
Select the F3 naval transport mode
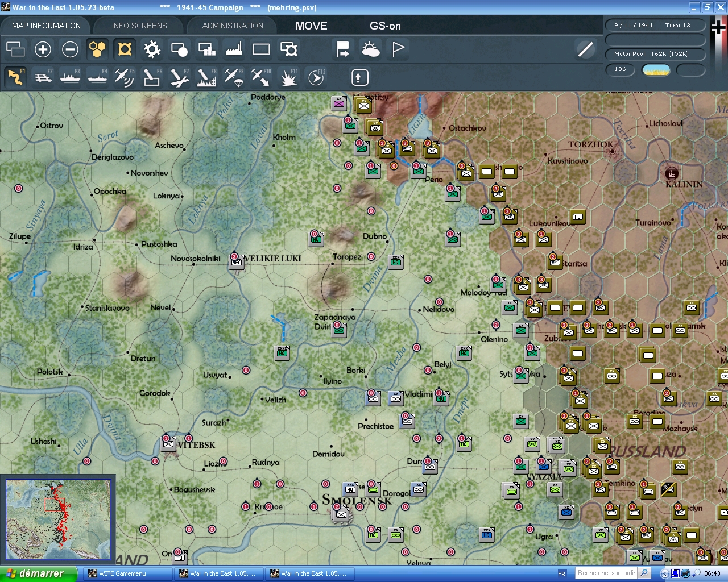[70, 77]
